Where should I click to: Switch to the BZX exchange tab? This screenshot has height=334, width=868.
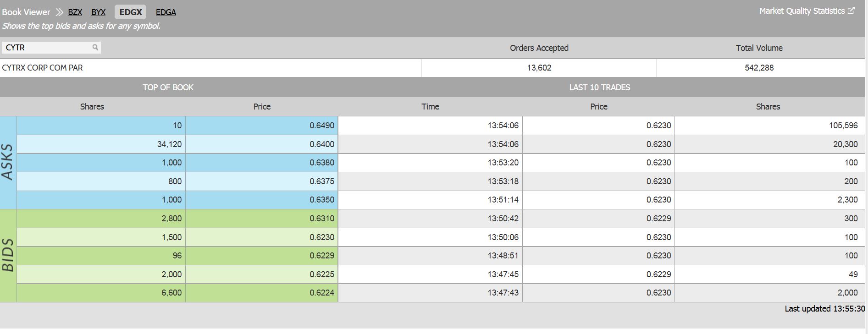(x=75, y=12)
